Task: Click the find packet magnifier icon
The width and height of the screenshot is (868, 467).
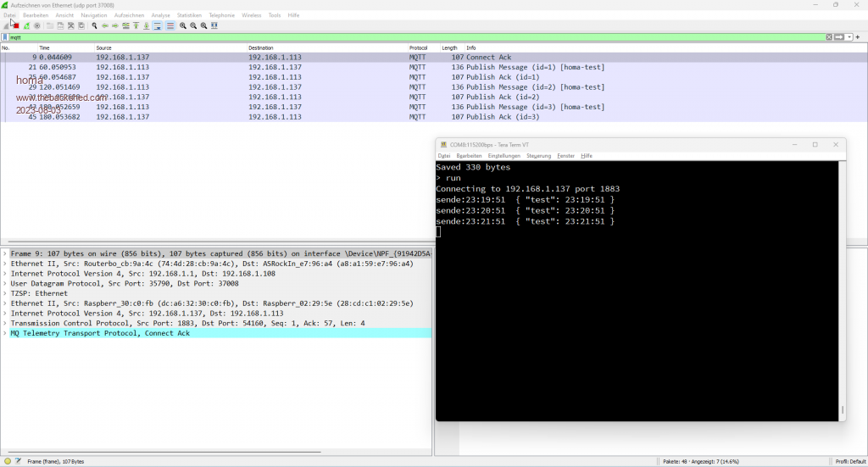Action: click(x=94, y=26)
